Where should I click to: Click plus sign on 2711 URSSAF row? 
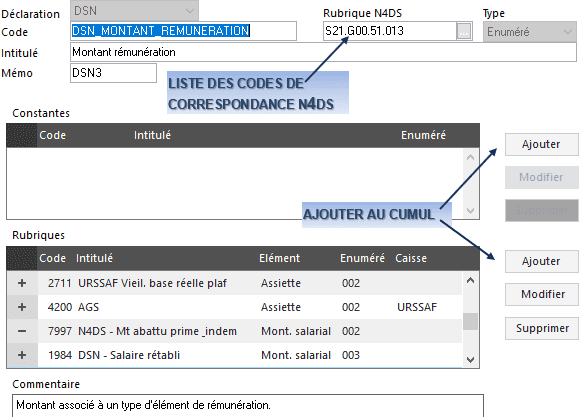coord(22,283)
